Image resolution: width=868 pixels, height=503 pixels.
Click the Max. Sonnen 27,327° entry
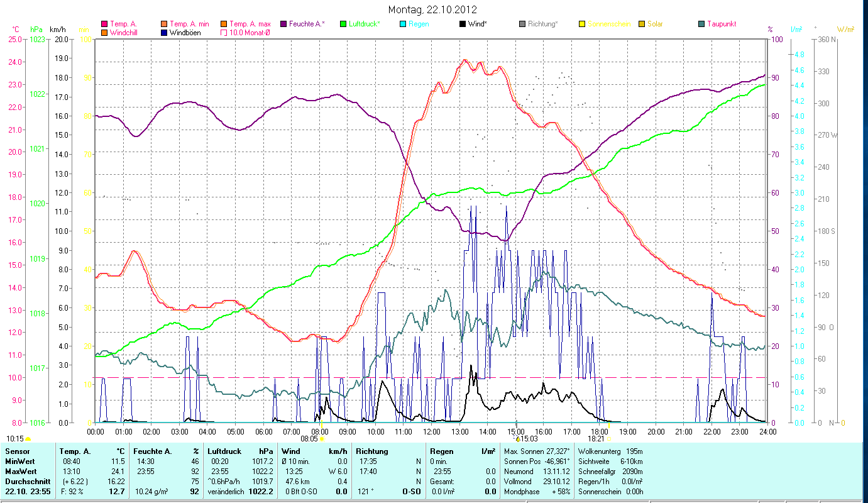coord(537,451)
